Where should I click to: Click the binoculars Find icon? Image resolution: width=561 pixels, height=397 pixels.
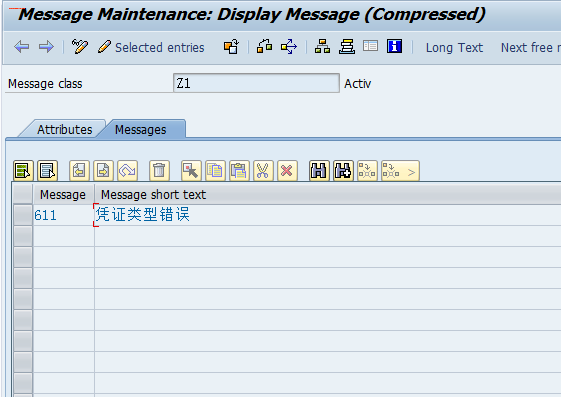(x=319, y=170)
